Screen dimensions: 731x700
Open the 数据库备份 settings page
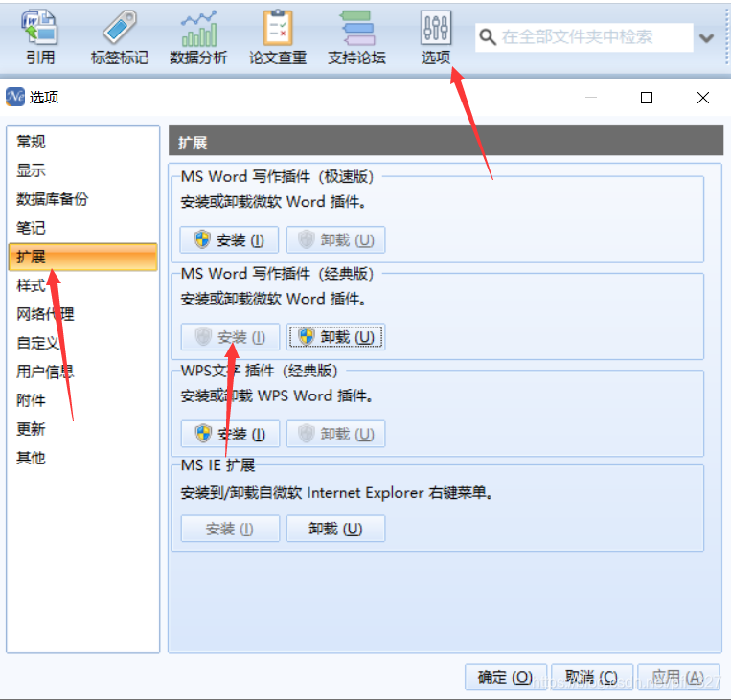(x=83, y=199)
